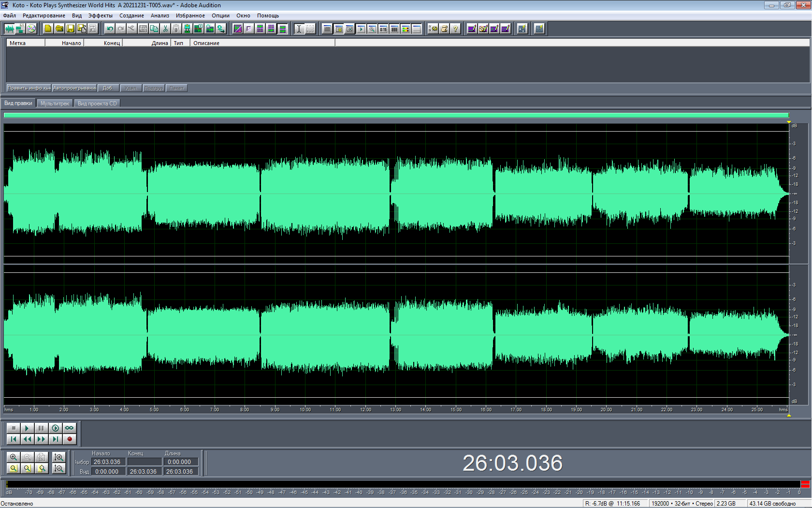The image size is (812, 508).
Task: Click Play to End circled play button
Action: point(55,428)
